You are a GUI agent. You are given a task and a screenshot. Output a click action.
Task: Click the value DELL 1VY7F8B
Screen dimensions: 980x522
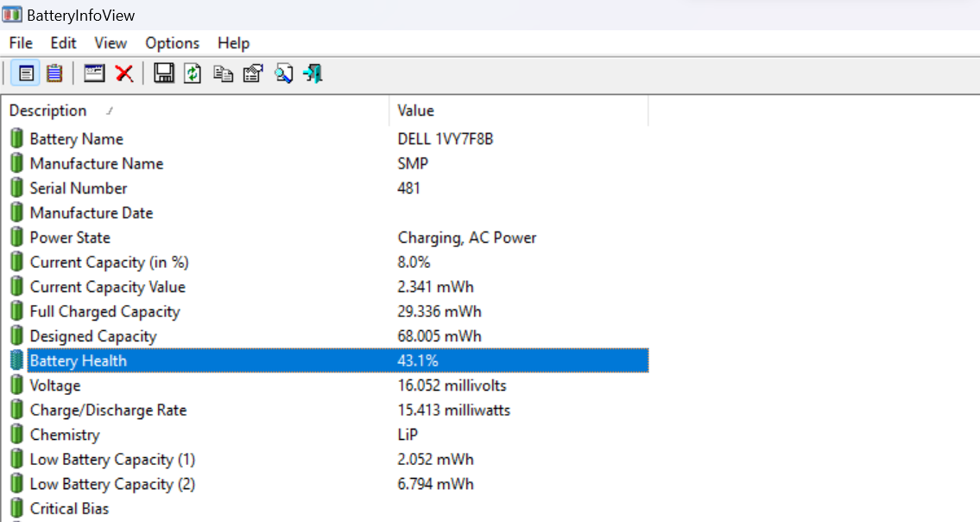tap(446, 139)
